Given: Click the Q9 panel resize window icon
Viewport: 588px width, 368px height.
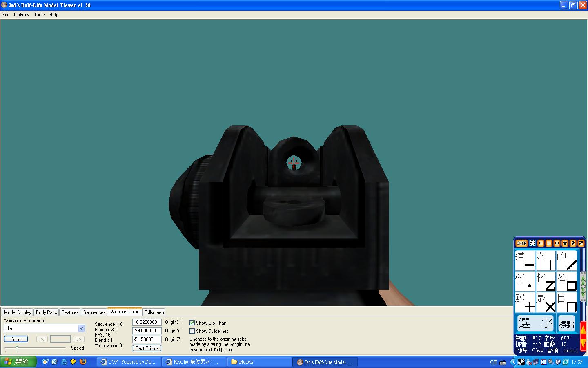Looking at the screenshot, I should (581, 243).
